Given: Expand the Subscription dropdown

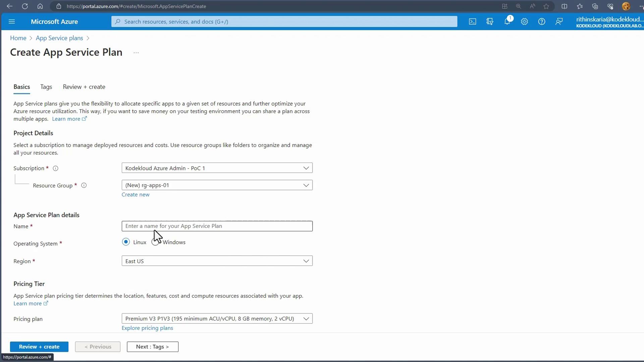Looking at the screenshot, I should [x=217, y=168].
